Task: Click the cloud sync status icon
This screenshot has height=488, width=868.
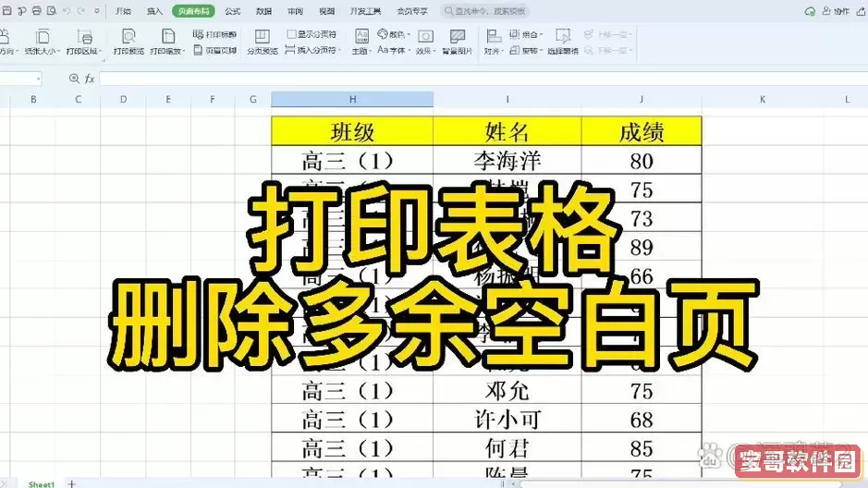Action: click(810, 11)
